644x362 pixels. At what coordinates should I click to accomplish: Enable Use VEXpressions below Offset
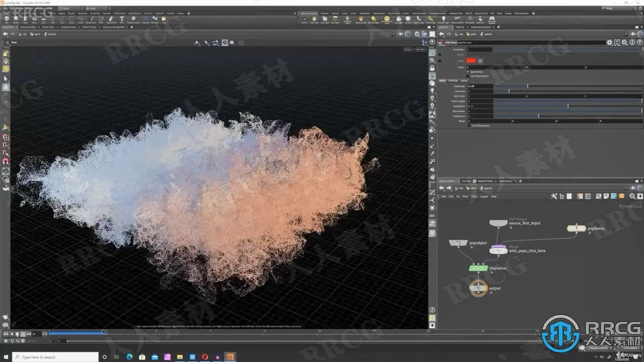pyautogui.click(x=469, y=126)
